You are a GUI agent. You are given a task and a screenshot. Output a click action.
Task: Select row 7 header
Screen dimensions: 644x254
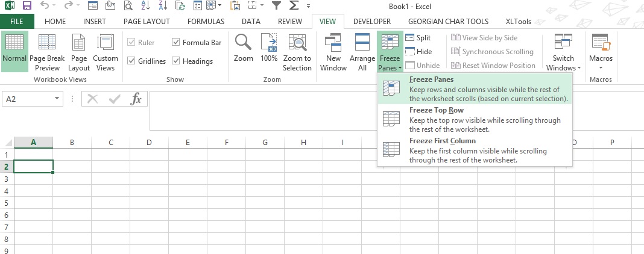(6, 227)
